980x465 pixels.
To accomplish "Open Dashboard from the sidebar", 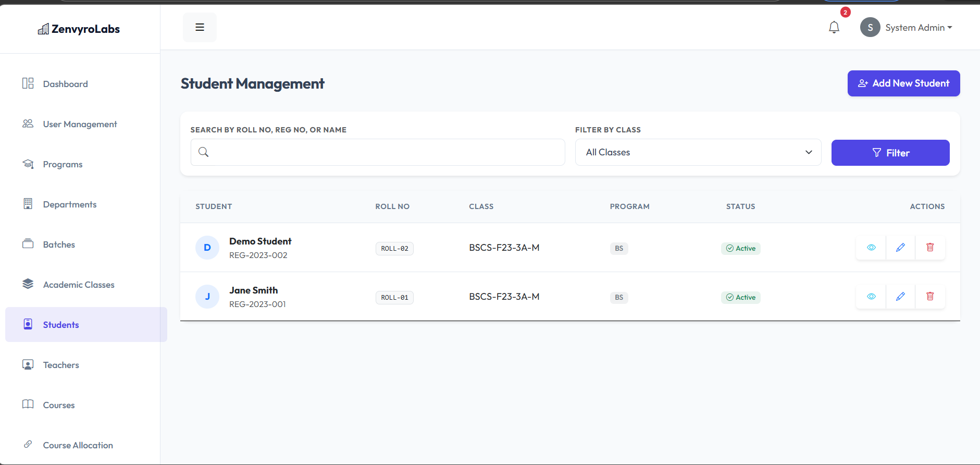I will [x=65, y=84].
